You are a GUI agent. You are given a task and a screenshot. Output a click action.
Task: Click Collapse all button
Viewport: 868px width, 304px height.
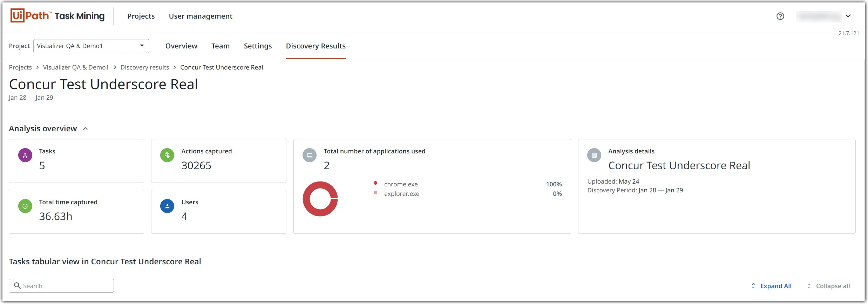[829, 286]
